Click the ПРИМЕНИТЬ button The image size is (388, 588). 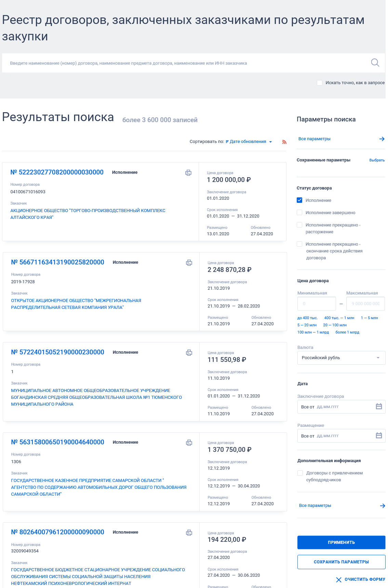341,543
